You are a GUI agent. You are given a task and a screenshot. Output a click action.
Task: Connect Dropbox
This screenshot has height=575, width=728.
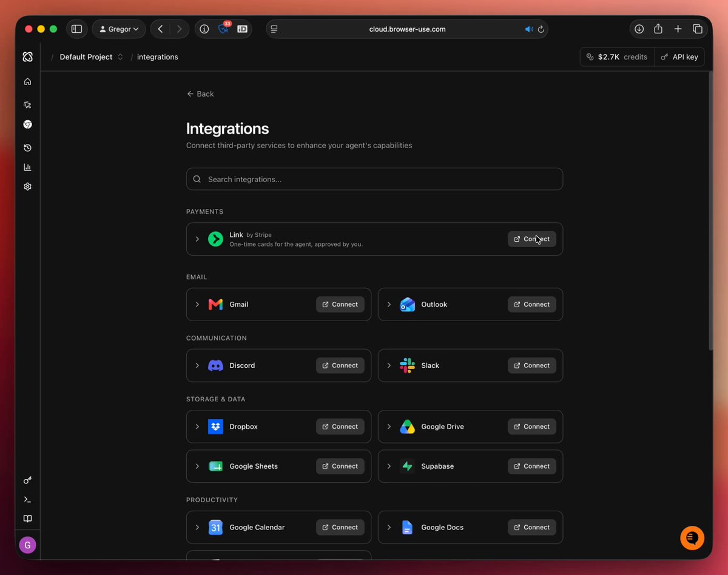[x=340, y=427]
